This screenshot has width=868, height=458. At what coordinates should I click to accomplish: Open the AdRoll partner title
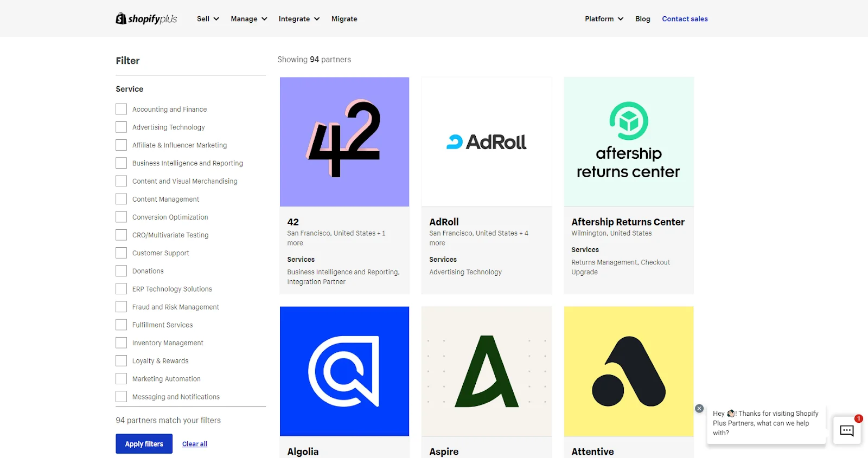click(x=444, y=222)
